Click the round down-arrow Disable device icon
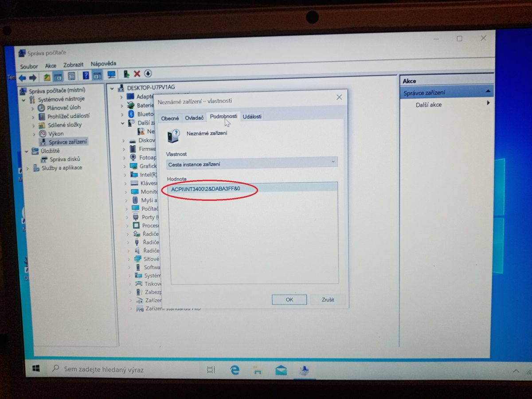Viewport: 532px width, 399px height. tap(148, 74)
